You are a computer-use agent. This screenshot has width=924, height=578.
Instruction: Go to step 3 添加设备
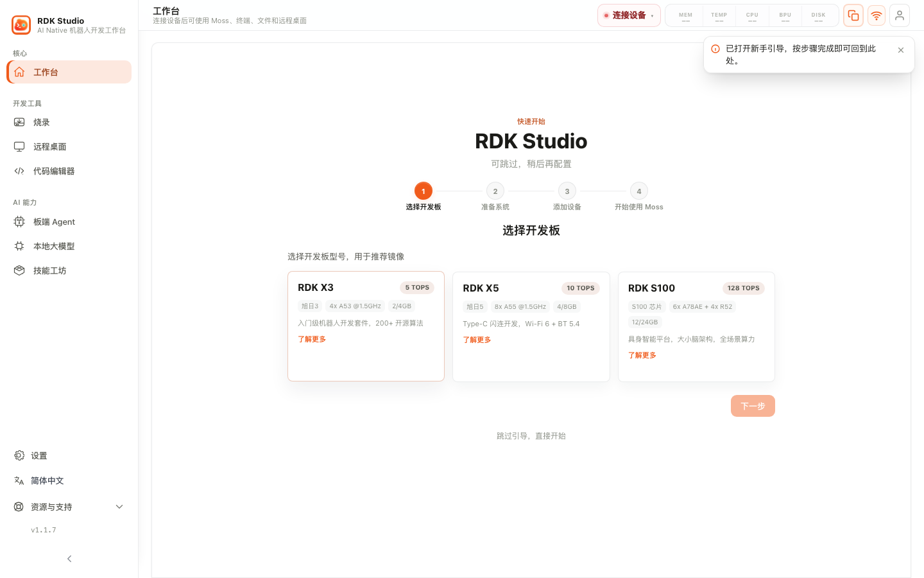567,197
